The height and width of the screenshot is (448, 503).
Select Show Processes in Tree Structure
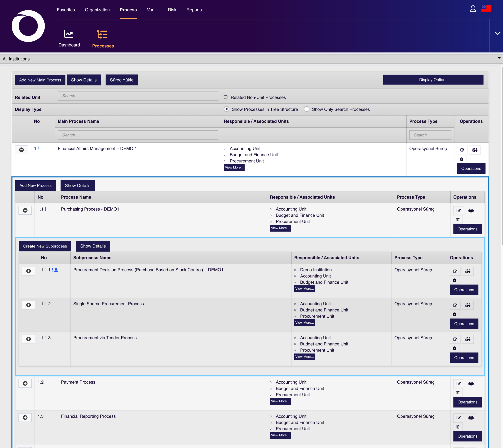(x=227, y=109)
